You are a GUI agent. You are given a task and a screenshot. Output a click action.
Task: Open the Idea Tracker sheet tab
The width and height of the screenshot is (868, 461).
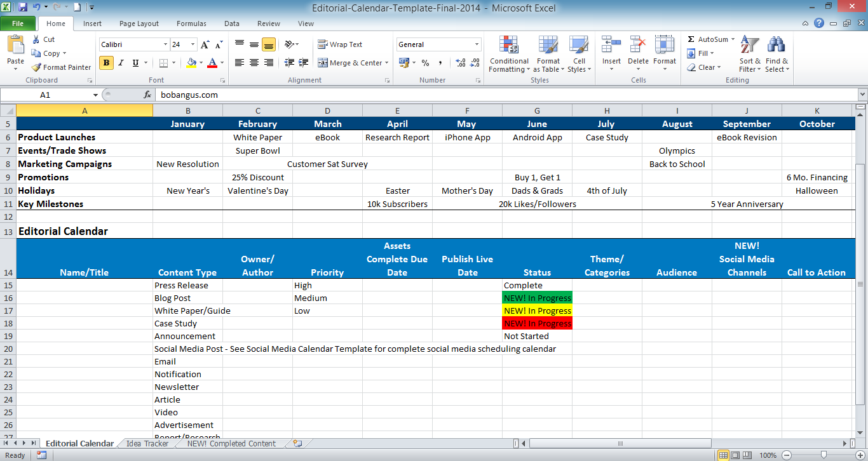146,443
